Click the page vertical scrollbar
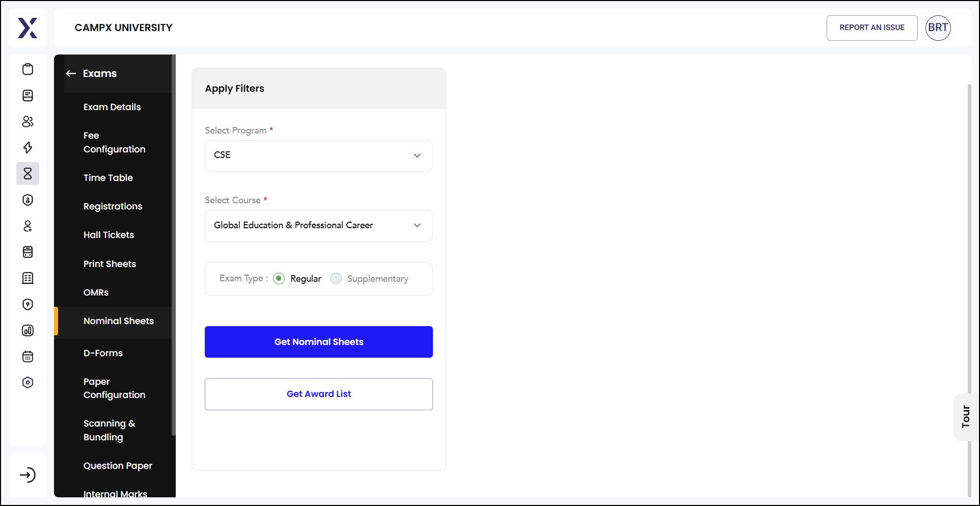 click(x=969, y=290)
